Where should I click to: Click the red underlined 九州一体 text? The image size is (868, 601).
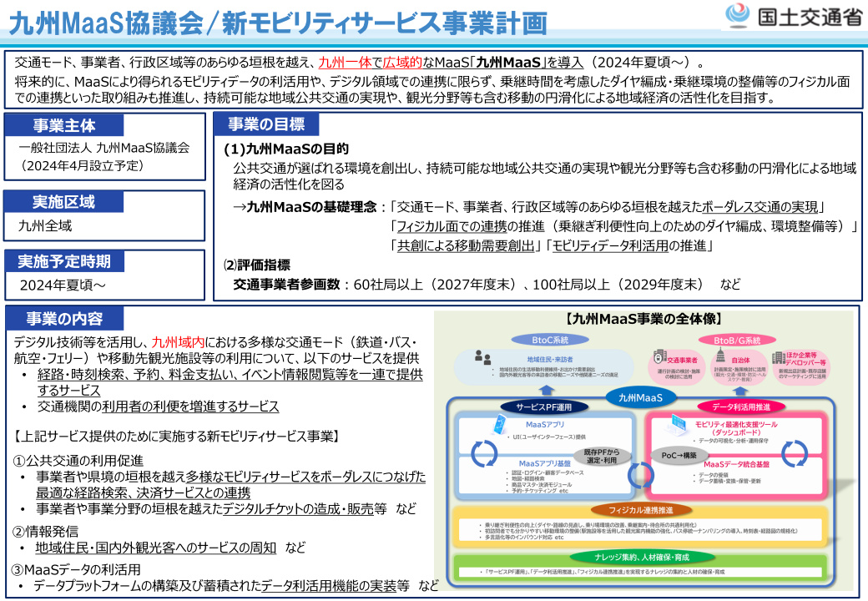(x=345, y=63)
